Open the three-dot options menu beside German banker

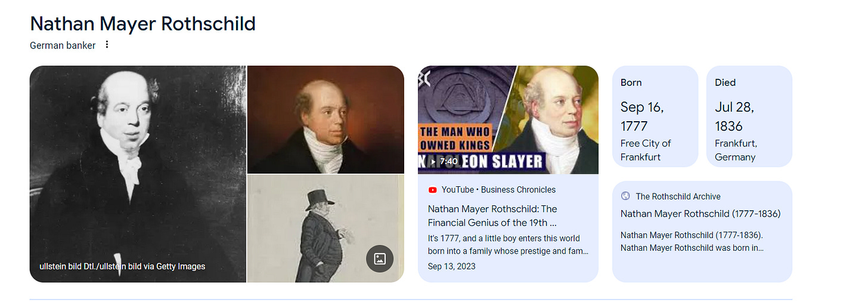[x=107, y=45]
